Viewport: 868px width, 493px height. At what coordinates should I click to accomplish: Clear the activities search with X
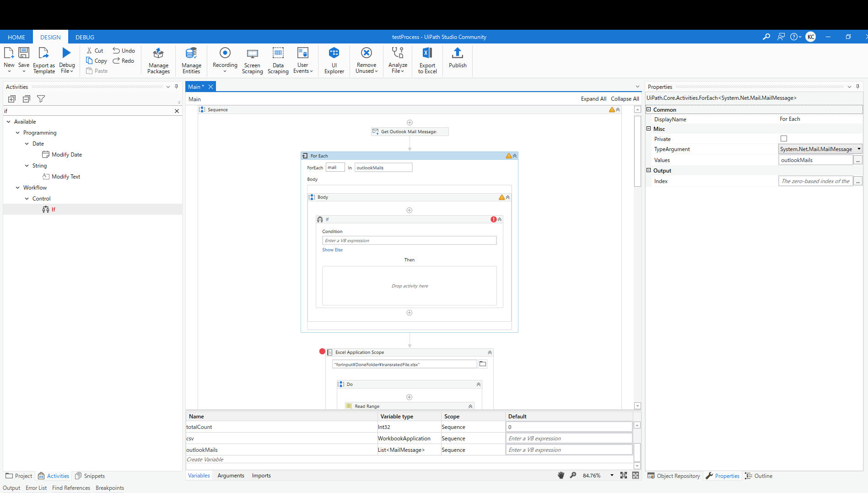177,111
